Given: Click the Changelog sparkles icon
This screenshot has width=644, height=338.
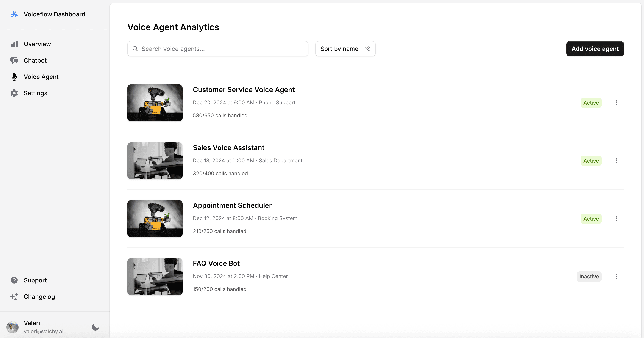Looking at the screenshot, I should [14, 297].
